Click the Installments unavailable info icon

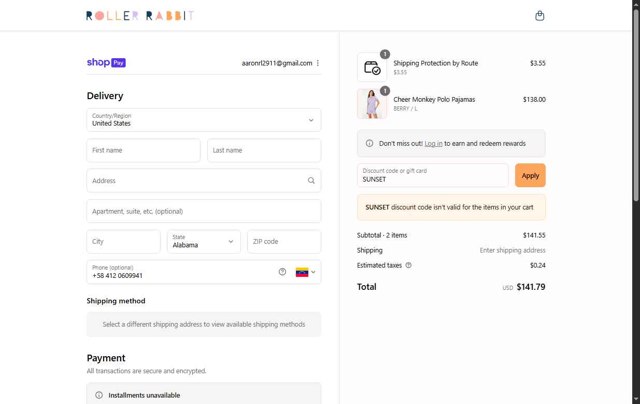[99, 395]
